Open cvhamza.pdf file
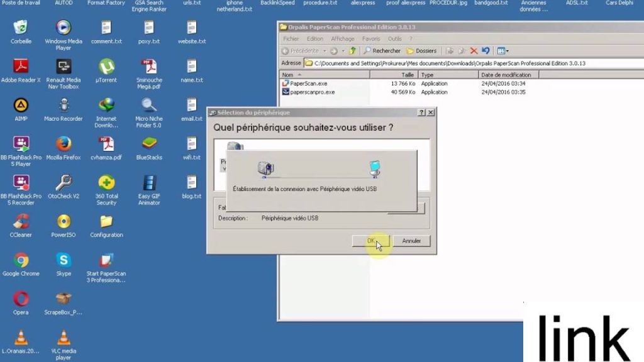 click(106, 144)
